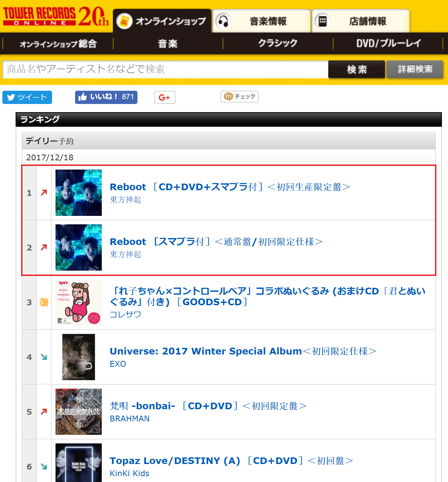
Task: Click the BRAHMAN artist link
Action: pos(130,419)
